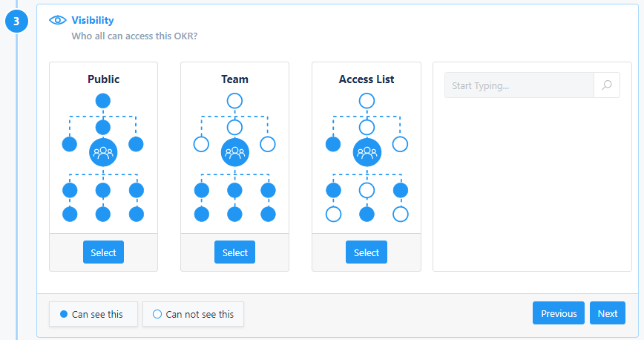Click the Visibility section heading

[93, 21]
